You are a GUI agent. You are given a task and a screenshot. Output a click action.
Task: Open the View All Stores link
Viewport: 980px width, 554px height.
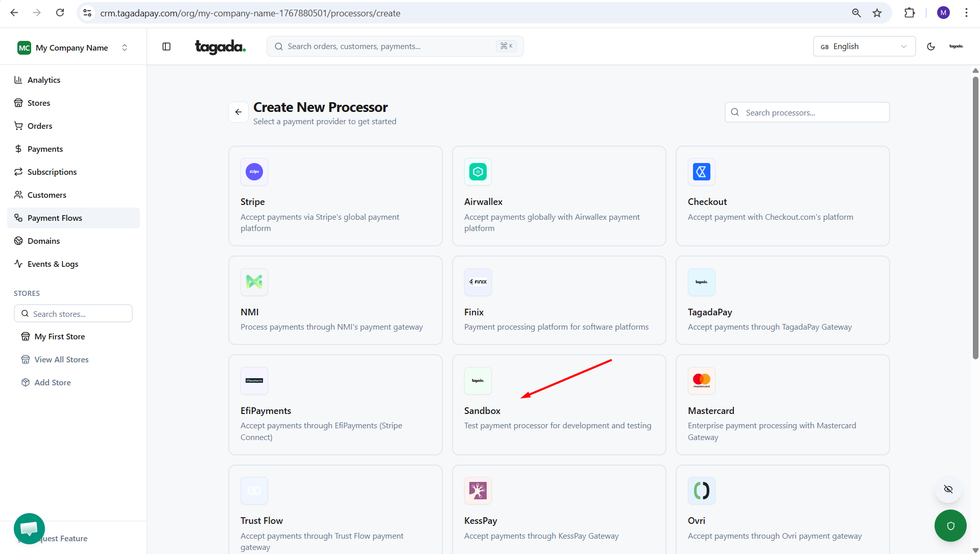(x=61, y=359)
